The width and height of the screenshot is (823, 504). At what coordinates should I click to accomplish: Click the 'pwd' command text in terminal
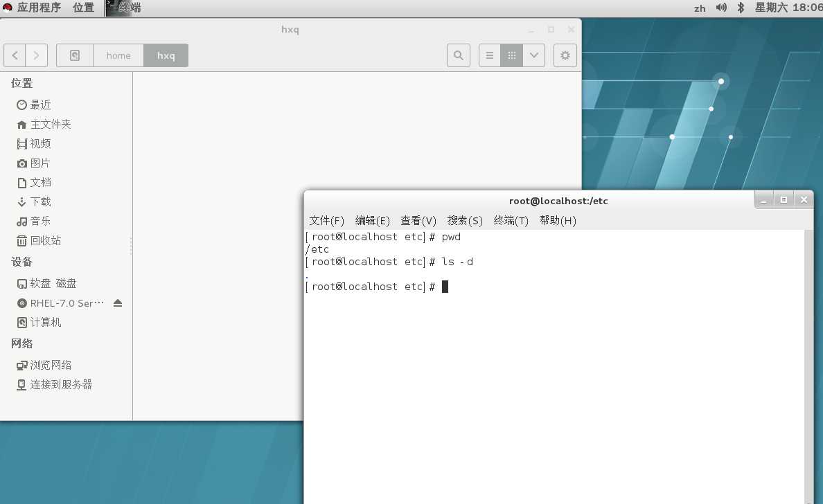[x=451, y=237]
